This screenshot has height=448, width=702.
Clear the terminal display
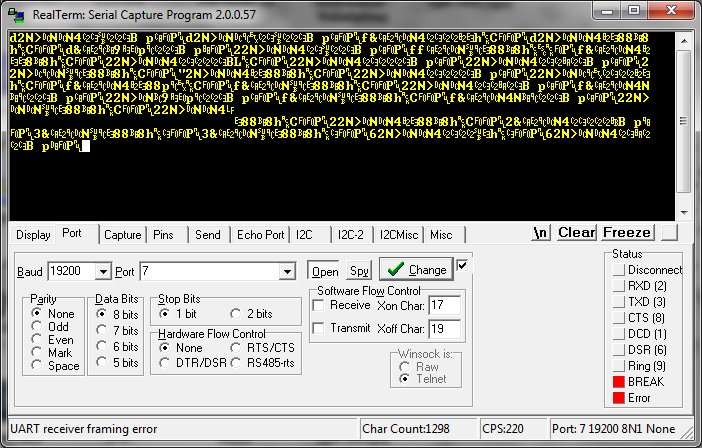point(577,233)
